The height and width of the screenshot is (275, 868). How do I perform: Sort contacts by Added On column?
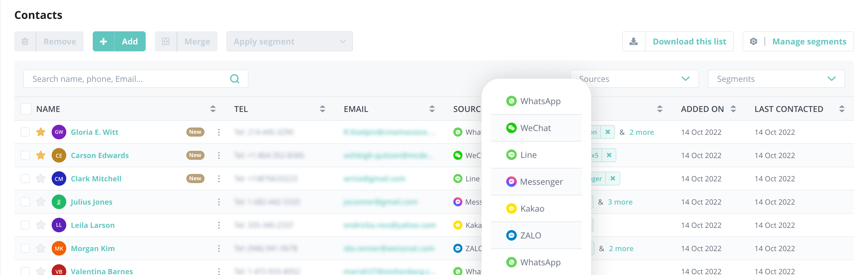[733, 109]
